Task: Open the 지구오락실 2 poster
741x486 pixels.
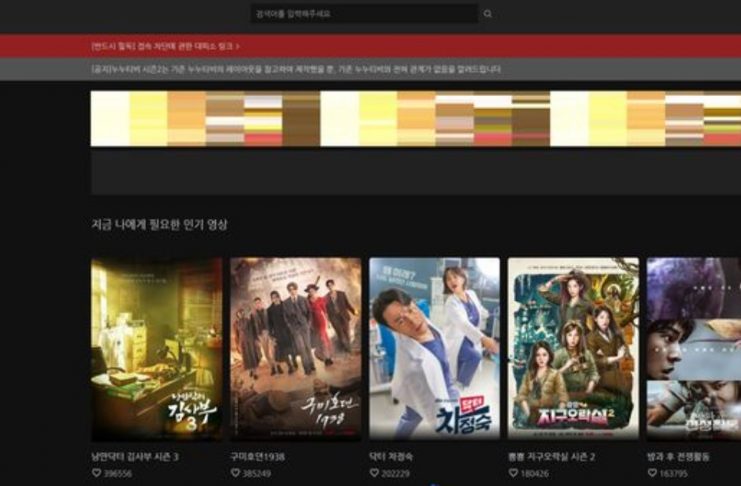Action: click(573, 349)
